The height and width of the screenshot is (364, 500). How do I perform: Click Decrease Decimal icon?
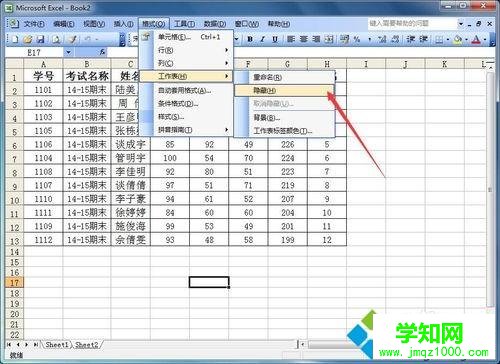395,40
